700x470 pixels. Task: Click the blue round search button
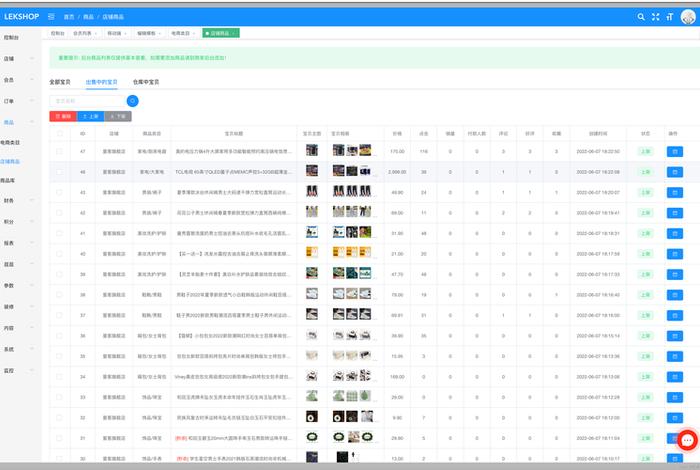click(x=132, y=100)
